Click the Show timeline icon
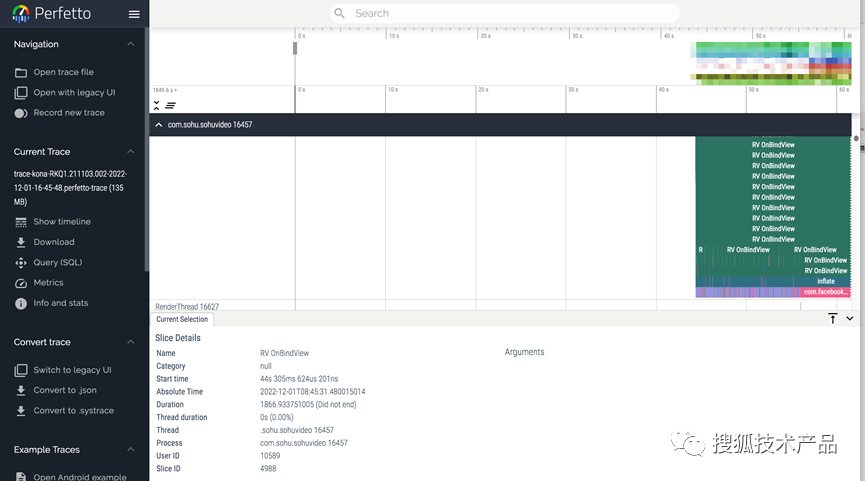The width and height of the screenshot is (865, 481). pyautogui.click(x=21, y=222)
